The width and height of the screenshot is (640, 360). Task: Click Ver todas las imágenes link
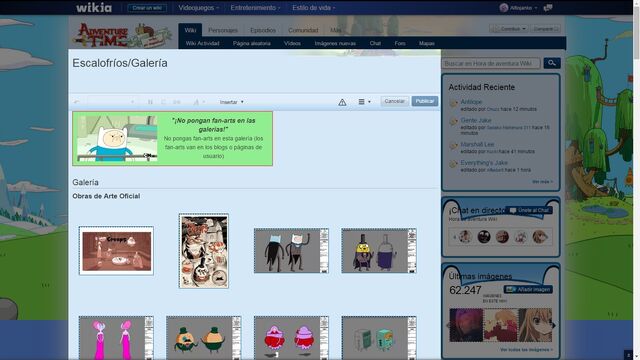(x=526, y=350)
